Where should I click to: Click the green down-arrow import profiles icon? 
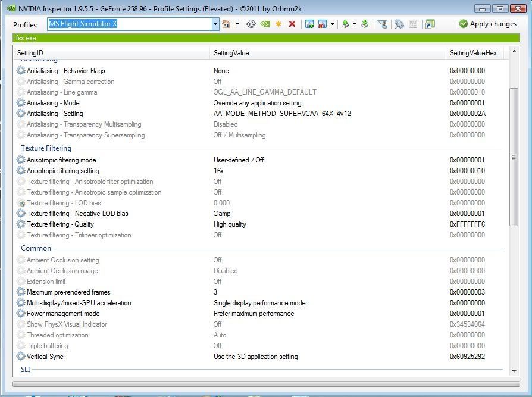pos(365,24)
